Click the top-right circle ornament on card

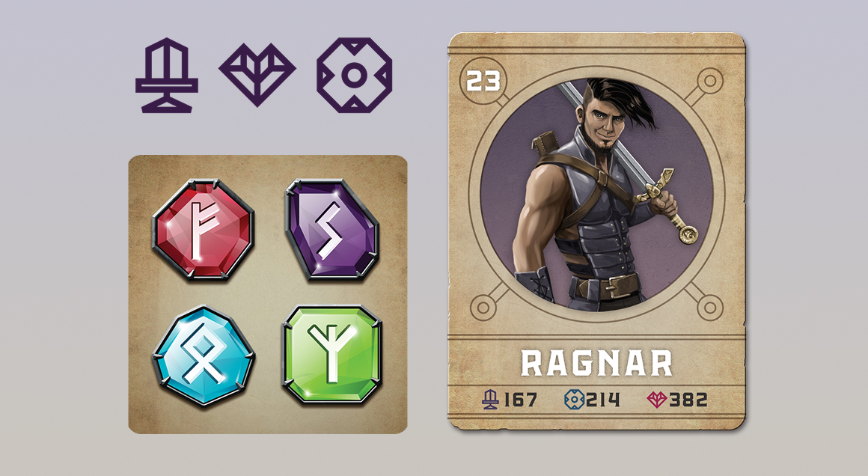709,82
